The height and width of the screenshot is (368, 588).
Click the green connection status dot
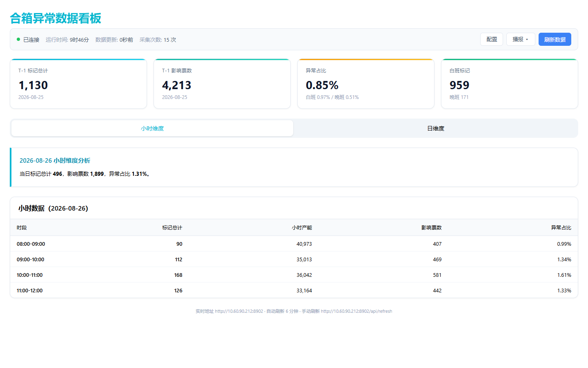(x=18, y=39)
